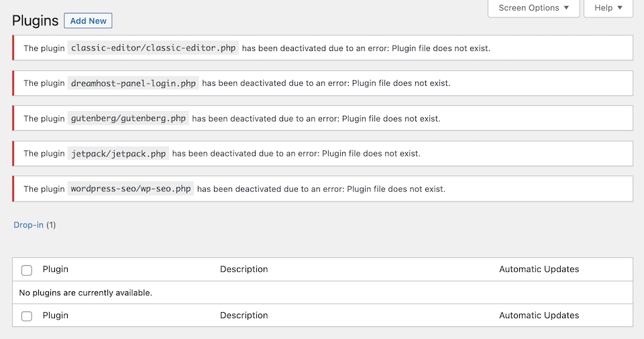Click the Description column label in footer

tap(244, 315)
